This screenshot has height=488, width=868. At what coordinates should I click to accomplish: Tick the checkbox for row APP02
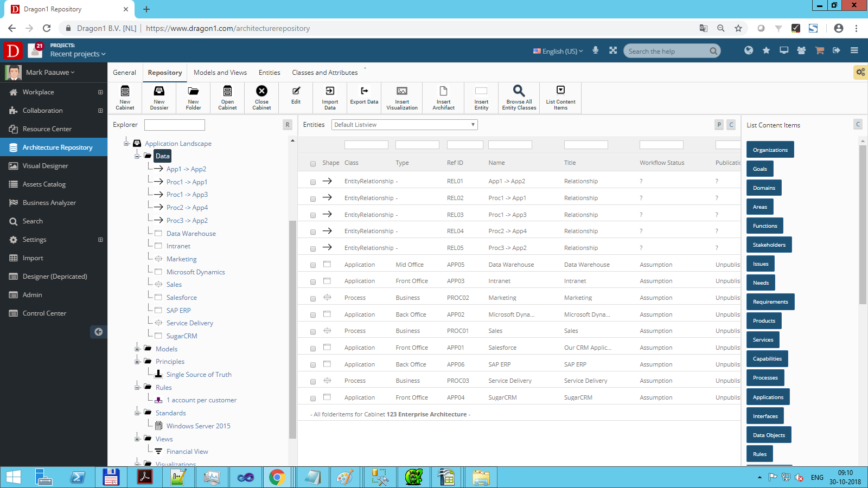click(x=313, y=315)
